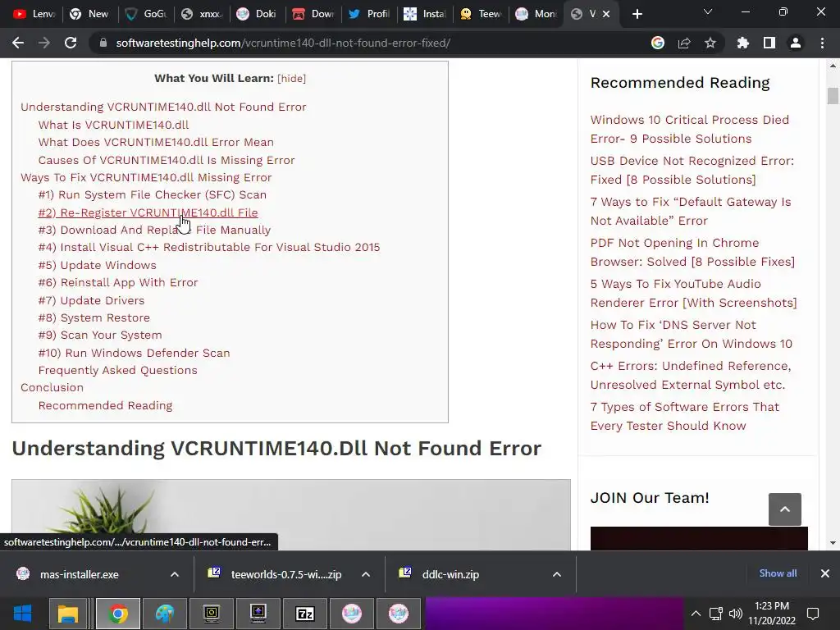Jump to Run Windows Defender Scan section

(x=134, y=353)
